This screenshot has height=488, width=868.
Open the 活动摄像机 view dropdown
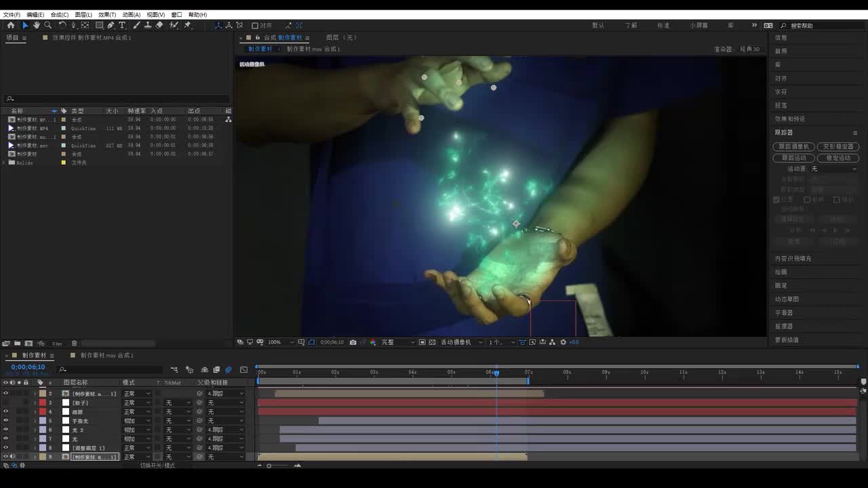click(x=460, y=342)
